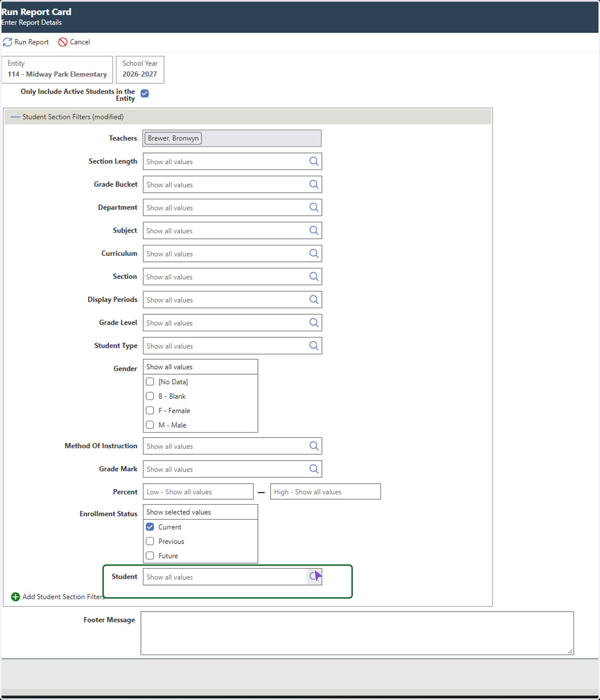This screenshot has height=700, width=600.
Task: Open Section search magnifier
Action: coord(314,276)
